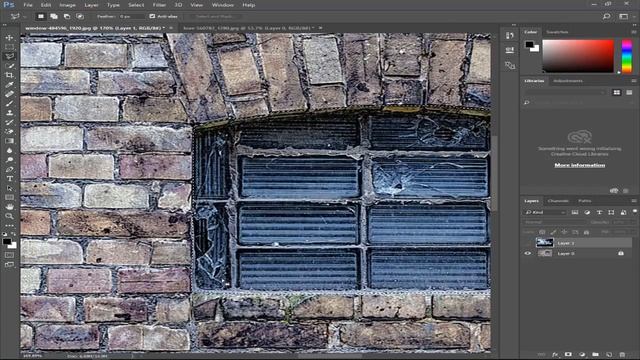Select the Rectangle shape tool

[x=9, y=198]
